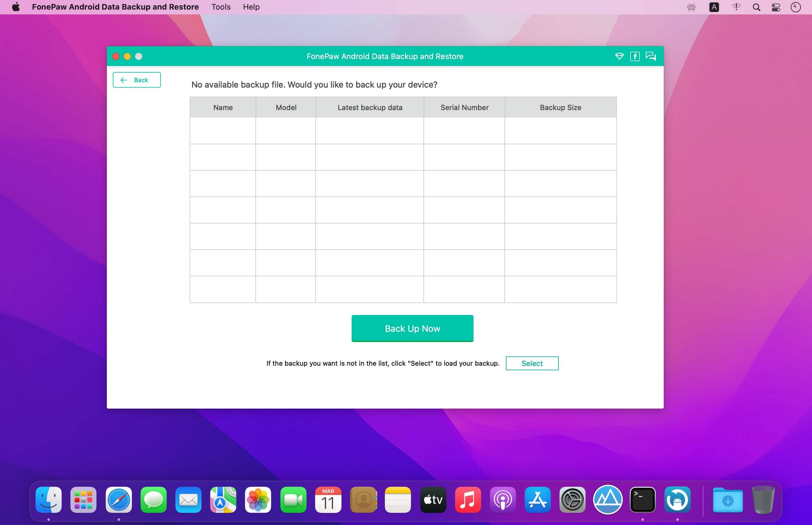Open the mountain-peaks app in the Dock

pos(607,500)
